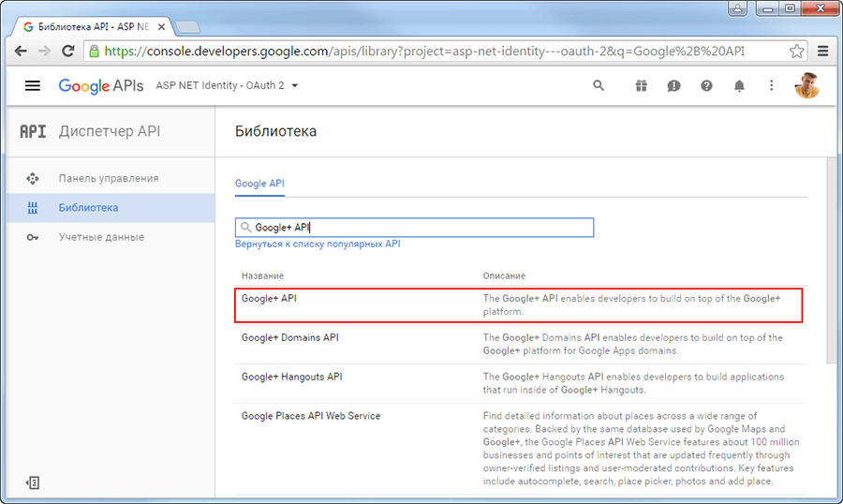Click the Google Places API description text

[641, 449]
